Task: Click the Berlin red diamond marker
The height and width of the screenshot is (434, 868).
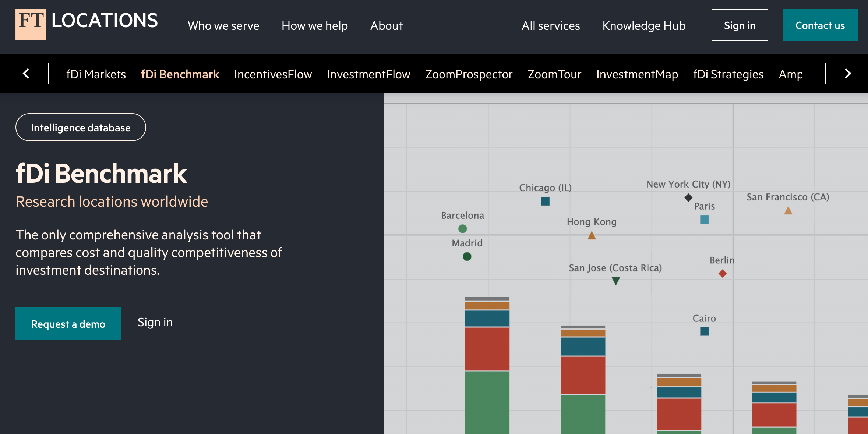Action: point(722,274)
